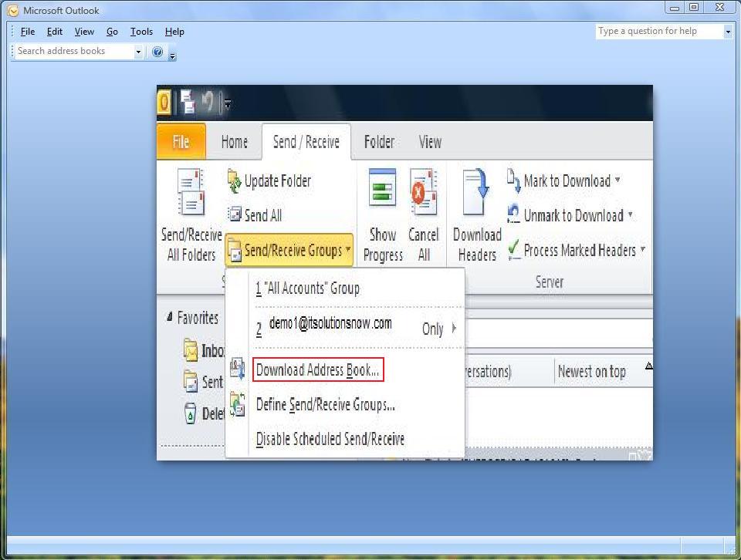Click the Send/Receive All Folders quick access icon
The image size is (741, 560).
(188, 102)
